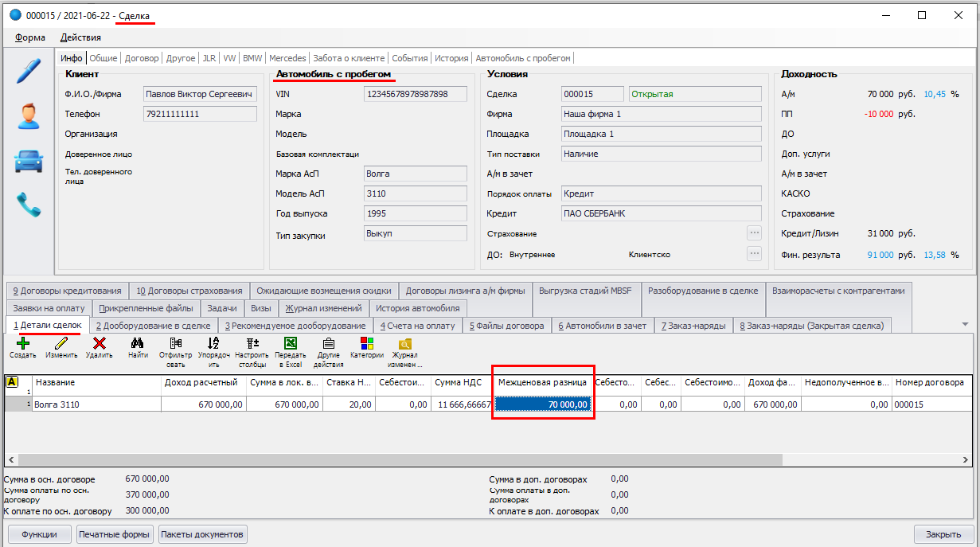Click the phone handset sidebar icon
This screenshot has height=547, width=980.
pos(29,205)
